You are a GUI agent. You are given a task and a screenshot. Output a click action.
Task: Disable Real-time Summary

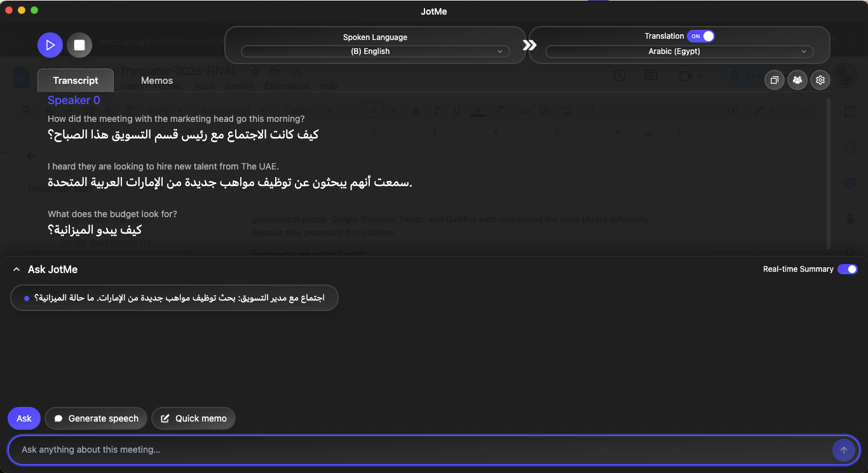(x=848, y=269)
